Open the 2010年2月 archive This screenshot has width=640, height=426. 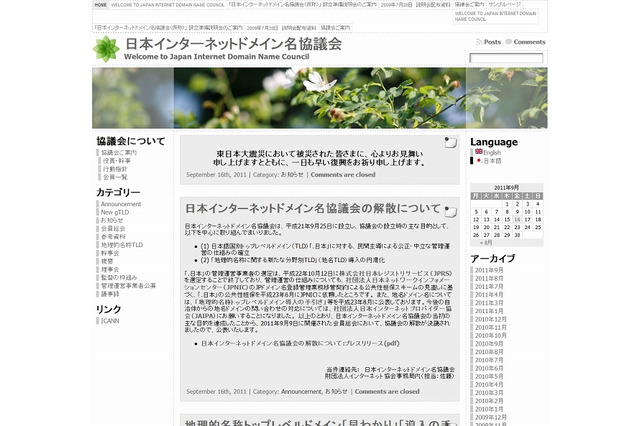(x=489, y=401)
